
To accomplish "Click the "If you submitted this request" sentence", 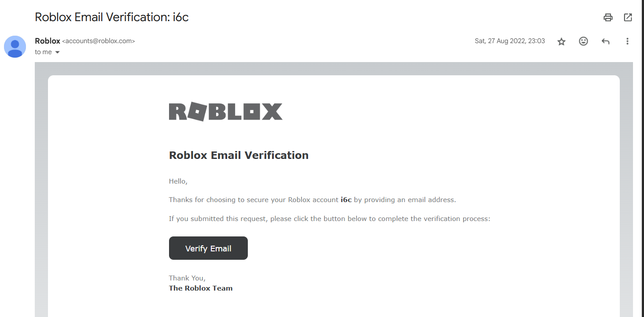I will click(329, 219).
